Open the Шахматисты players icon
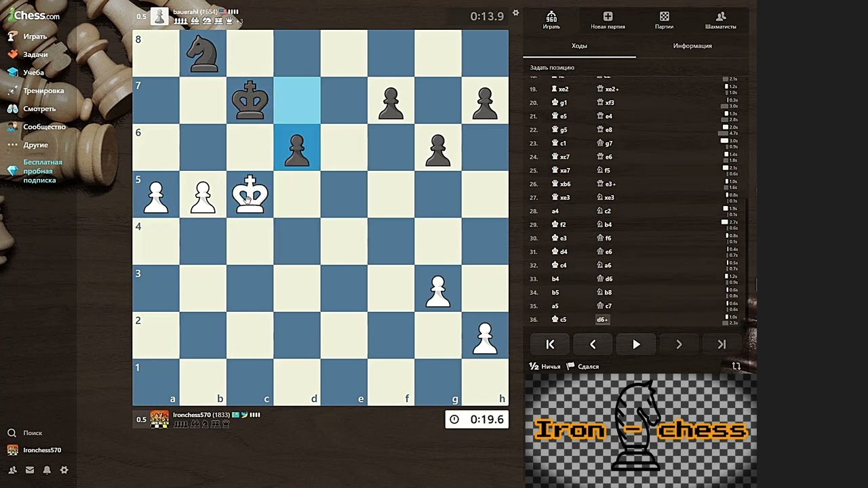Image resolution: width=868 pixels, height=488 pixels. 720,20
